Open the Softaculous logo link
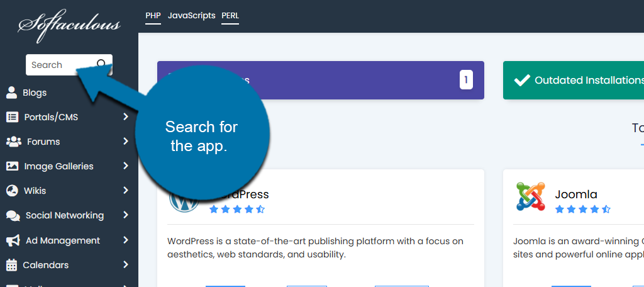The height and width of the screenshot is (287, 644). (x=69, y=26)
